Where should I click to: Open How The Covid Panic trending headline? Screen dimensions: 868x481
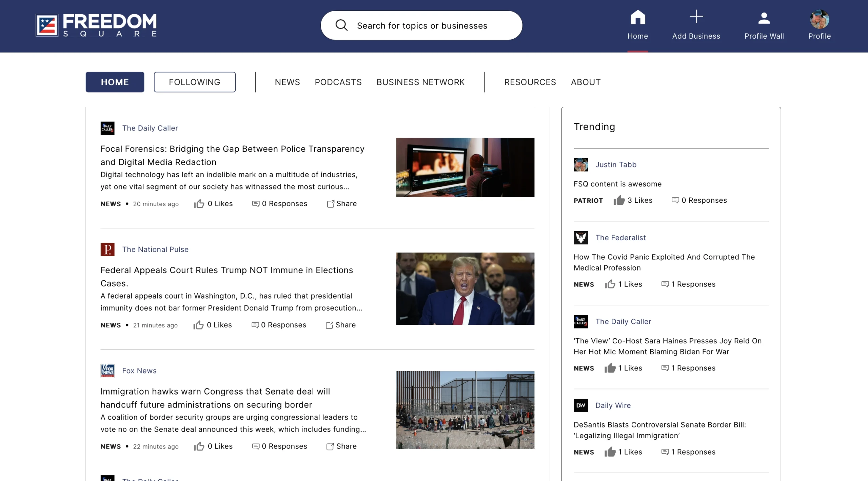click(664, 262)
